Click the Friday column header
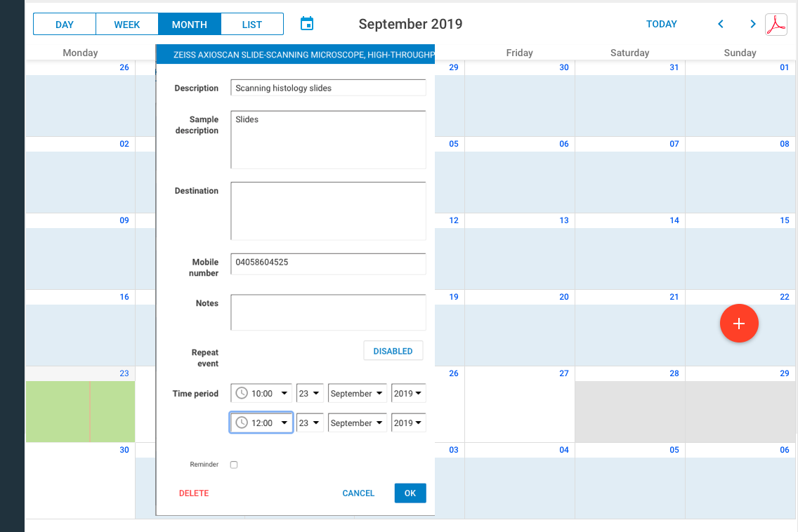 click(520, 53)
